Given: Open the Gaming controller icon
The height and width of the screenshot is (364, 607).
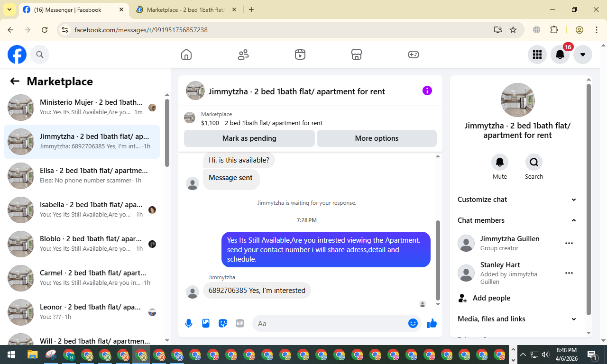Looking at the screenshot, I should pos(414,55).
